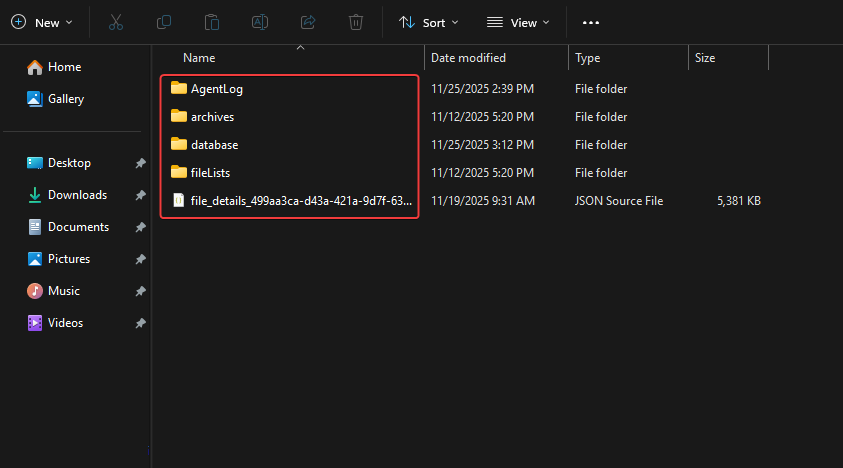Select the file_details JSON file icon
The image size is (843, 468).
point(179,201)
